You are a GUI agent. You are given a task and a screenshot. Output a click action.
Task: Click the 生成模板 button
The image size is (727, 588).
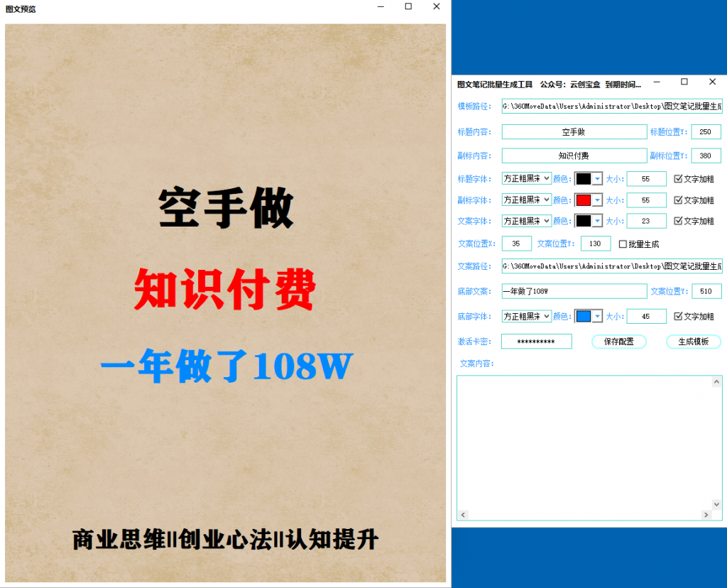tap(693, 342)
